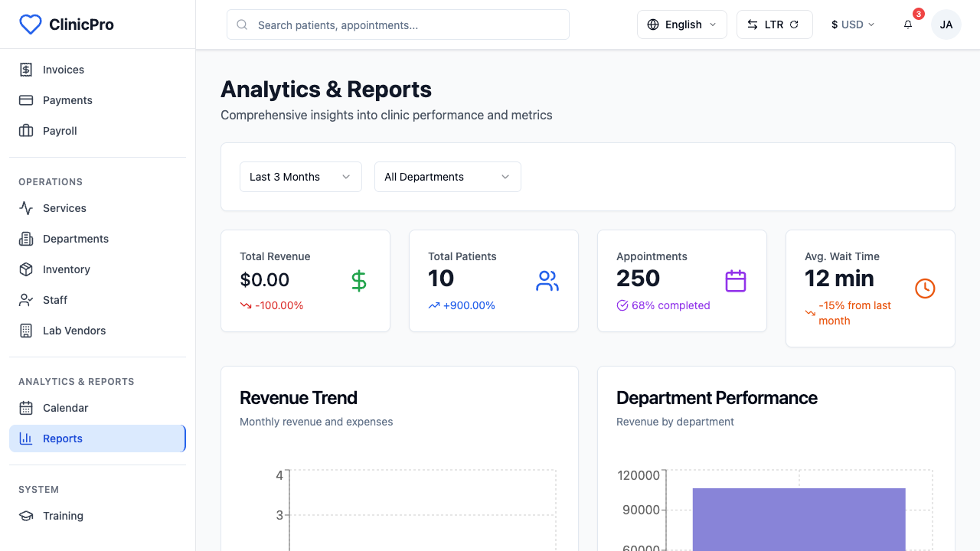Select the active Reports menu item

pyautogui.click(x=98, y=439)
